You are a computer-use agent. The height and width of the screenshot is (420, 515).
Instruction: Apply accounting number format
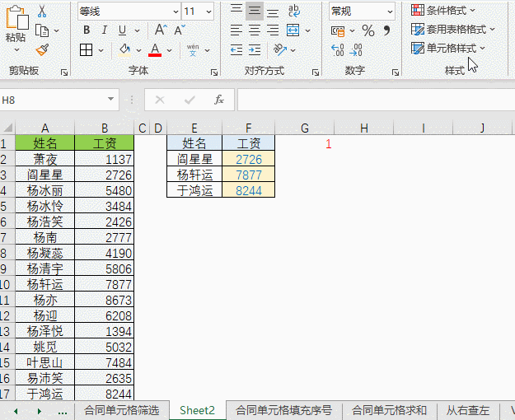[x=338, y=30]
